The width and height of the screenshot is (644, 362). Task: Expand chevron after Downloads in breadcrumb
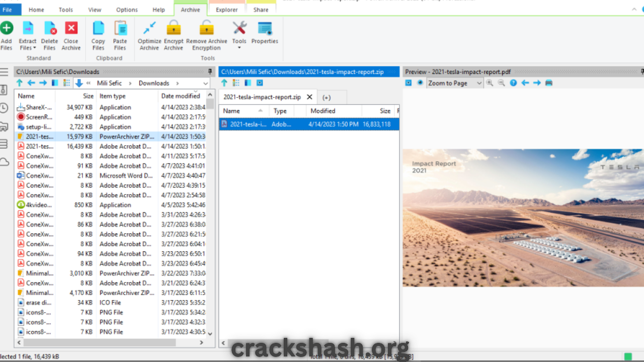click(177, 83)
